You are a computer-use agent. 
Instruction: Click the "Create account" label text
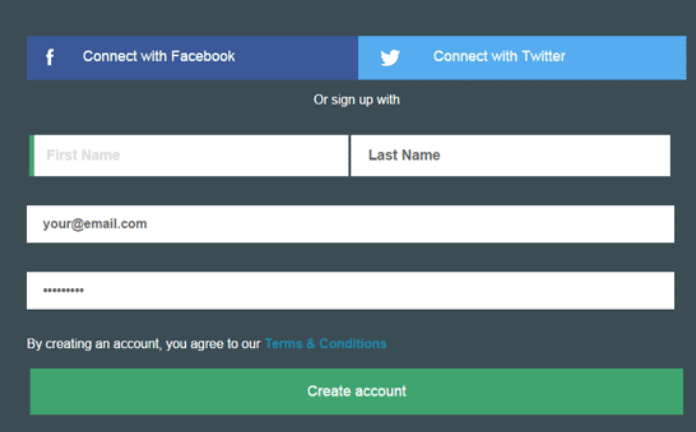[356, 391]
